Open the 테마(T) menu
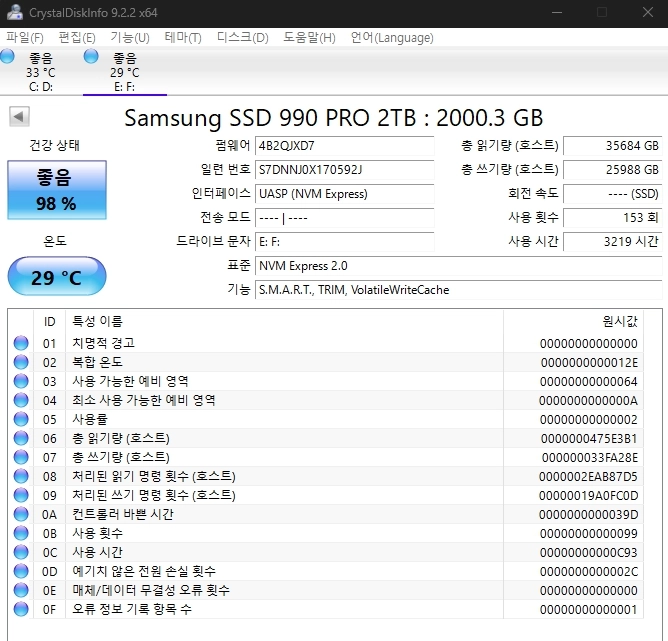 pos(183,38)
